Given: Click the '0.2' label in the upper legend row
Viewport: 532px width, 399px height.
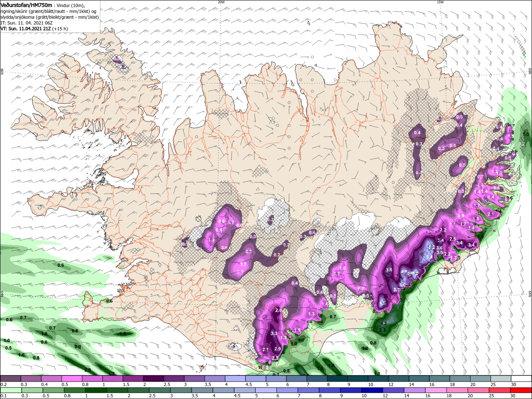Looking at the screenshot, I should 4,384.
